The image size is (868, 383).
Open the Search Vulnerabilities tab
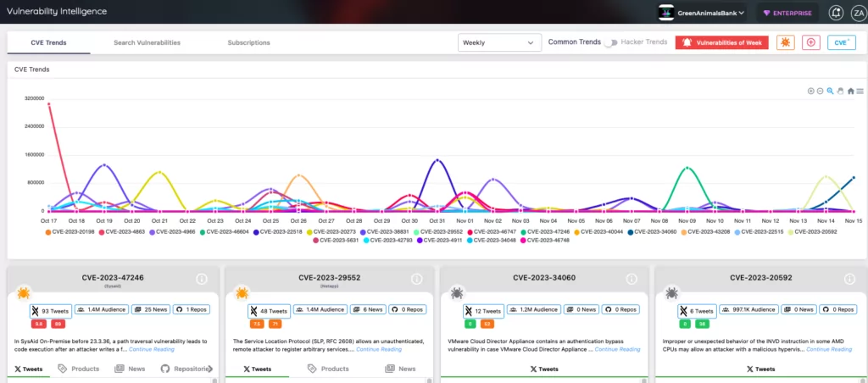click(147, 42)
